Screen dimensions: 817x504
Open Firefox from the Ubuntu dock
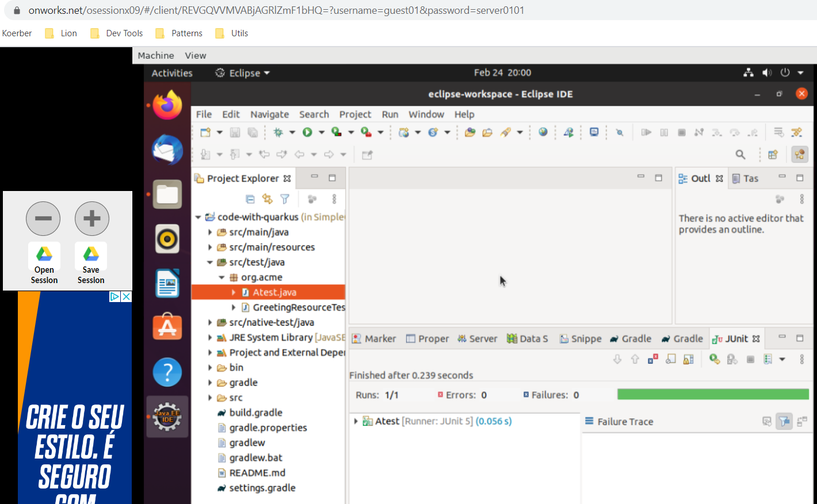tap(167, 105)
